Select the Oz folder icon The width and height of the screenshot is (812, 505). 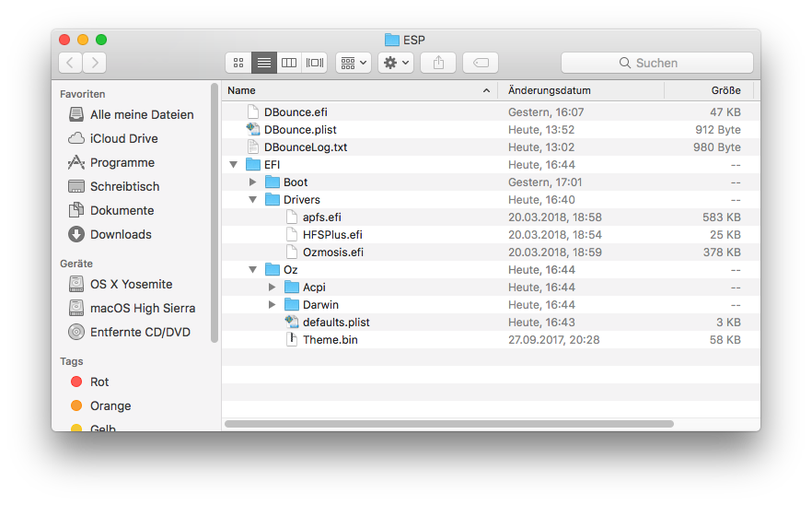[273, 270]
